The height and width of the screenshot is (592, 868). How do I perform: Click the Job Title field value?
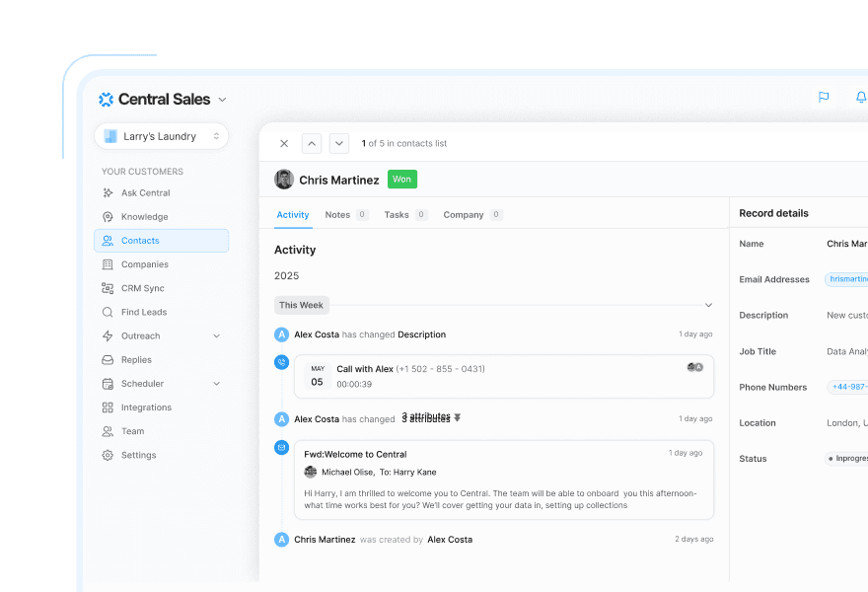(x=847, y=351)
